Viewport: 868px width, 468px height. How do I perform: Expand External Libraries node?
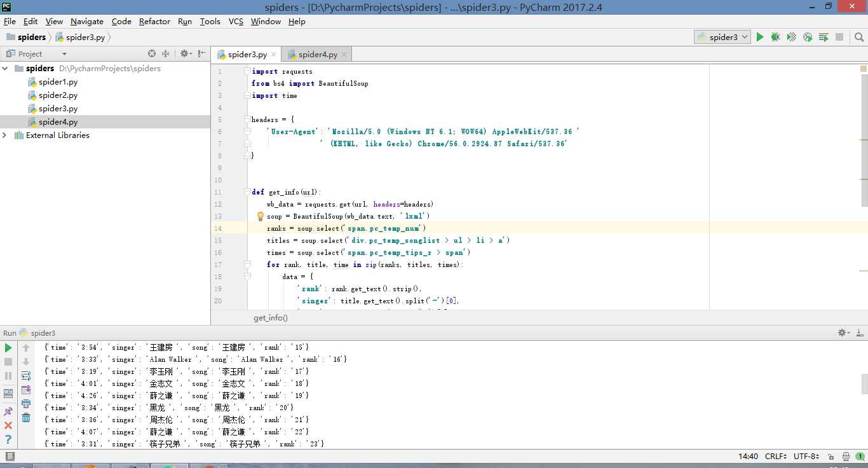[6, 135]
